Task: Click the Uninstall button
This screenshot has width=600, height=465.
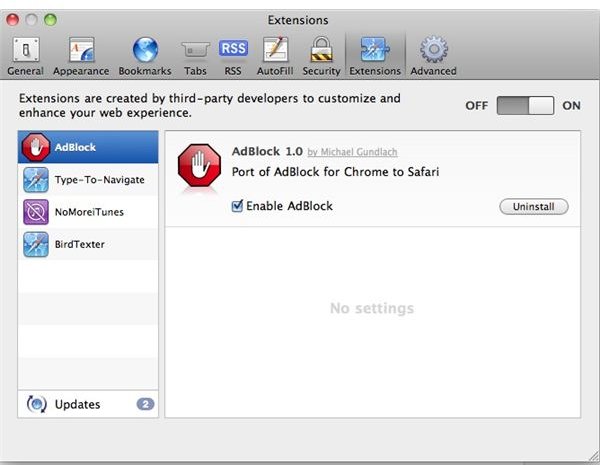Action: (x=534, y=207)
